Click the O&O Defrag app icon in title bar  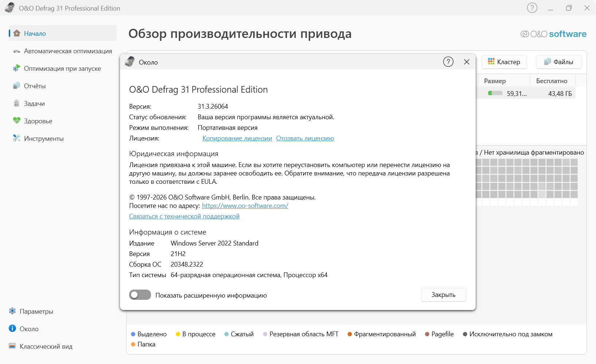(10, 8)
